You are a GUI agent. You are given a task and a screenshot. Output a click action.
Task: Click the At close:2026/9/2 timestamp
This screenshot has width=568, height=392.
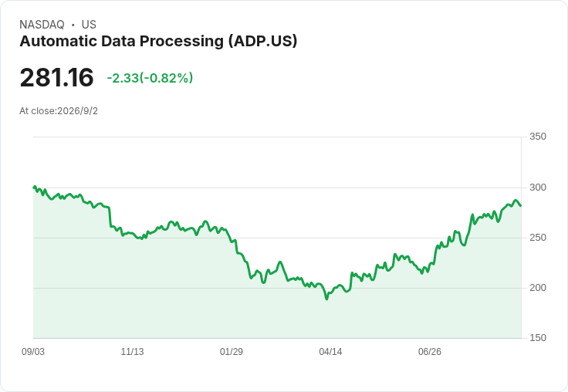59,111
